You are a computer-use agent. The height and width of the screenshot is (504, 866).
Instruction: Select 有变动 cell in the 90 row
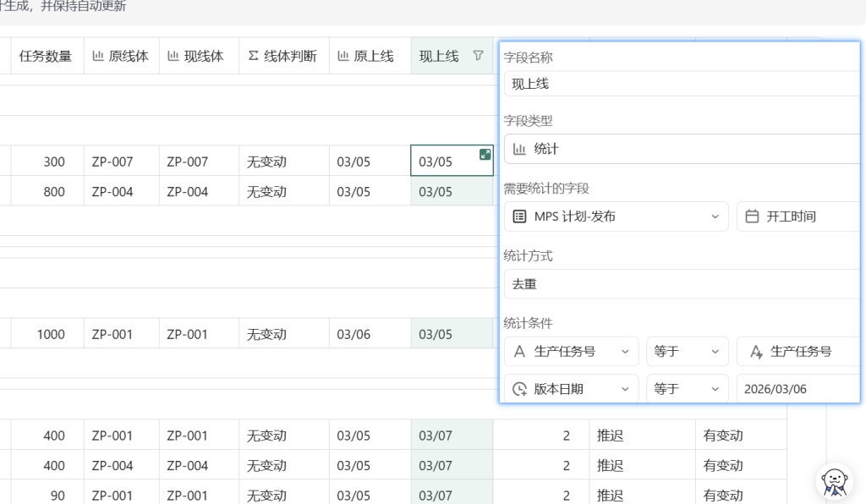[741, 494]
